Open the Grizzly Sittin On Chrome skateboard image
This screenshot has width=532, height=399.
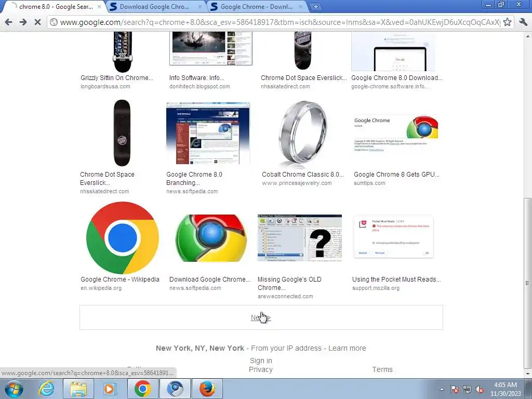pyautogui.click(x=123, y=51)
